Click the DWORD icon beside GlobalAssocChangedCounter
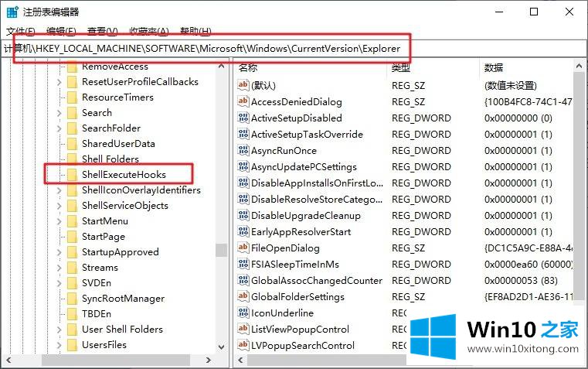Screen dimensions: 588x369 [243, 280]
